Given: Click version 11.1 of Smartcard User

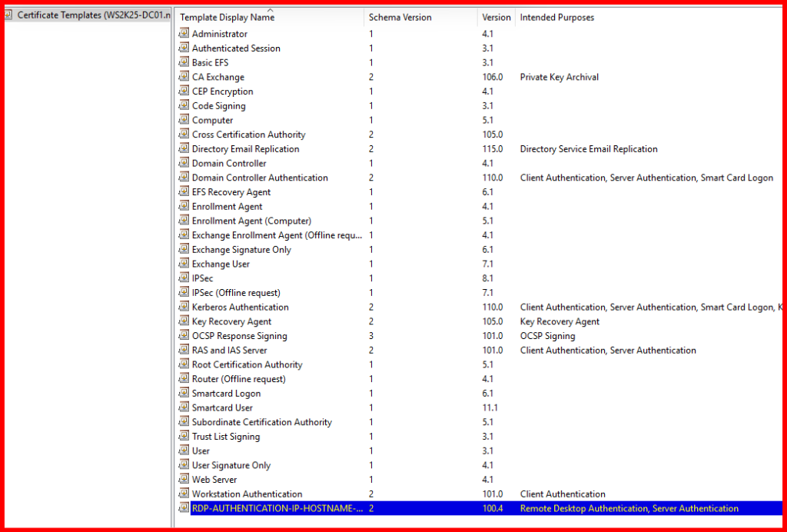Looking at the screenshot, I should (x=490, y=408).
